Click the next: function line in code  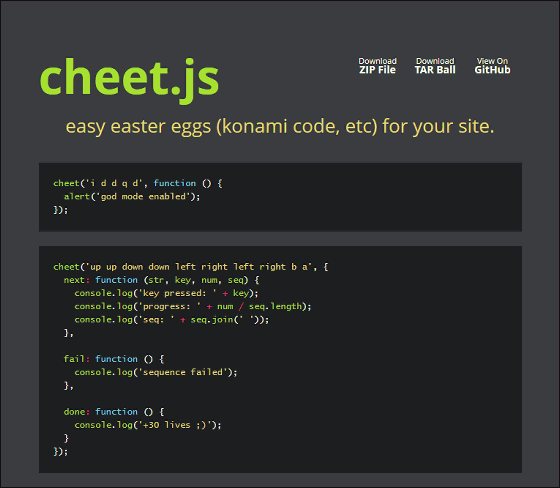(161, 280)
